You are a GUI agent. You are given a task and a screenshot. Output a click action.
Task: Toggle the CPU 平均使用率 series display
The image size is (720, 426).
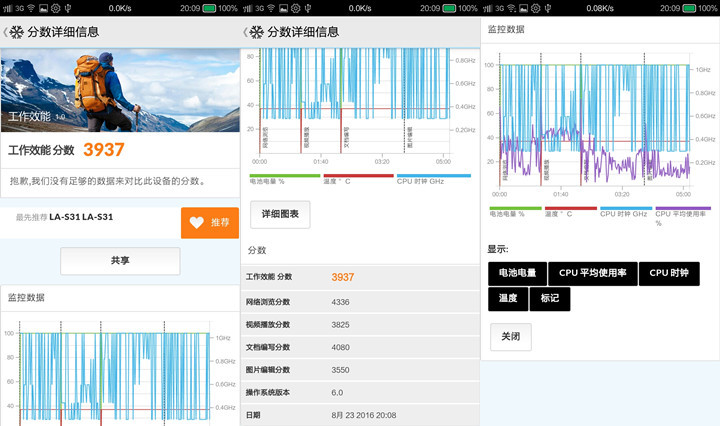click(606, 273)
